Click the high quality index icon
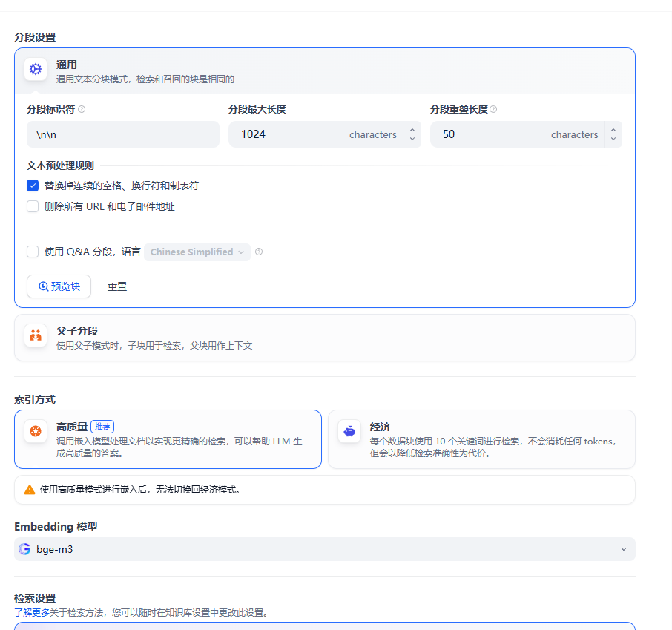Viewport: 672px width, 630px height. point(36,431)
